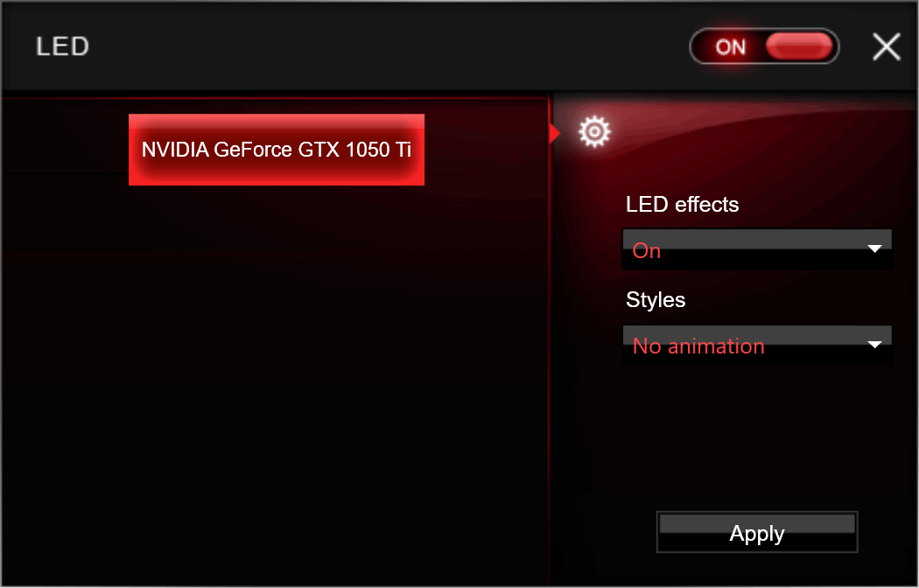Expand the Styles combo box
Screen dimensions: 919x588
pos(757,345)
